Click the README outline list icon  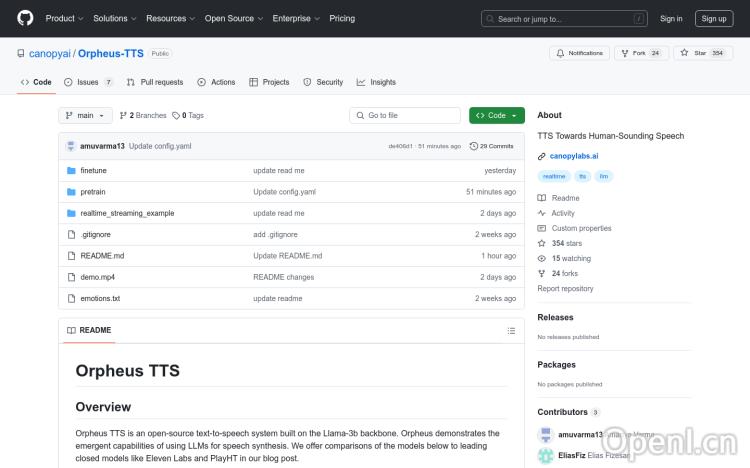(512, 330)
